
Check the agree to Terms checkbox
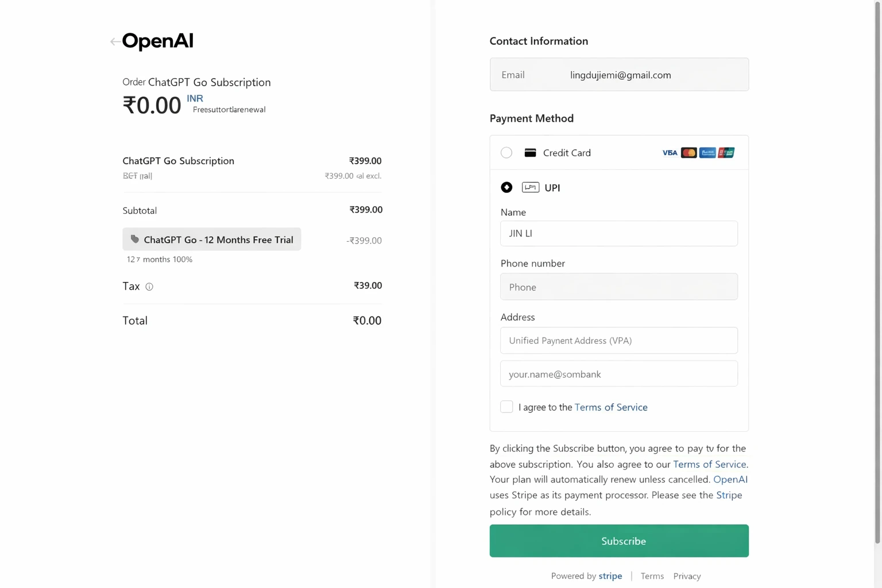click(506, 407)
